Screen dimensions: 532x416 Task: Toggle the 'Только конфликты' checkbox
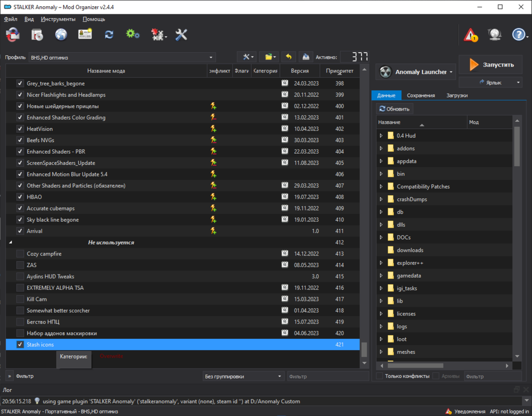(379, 376)
